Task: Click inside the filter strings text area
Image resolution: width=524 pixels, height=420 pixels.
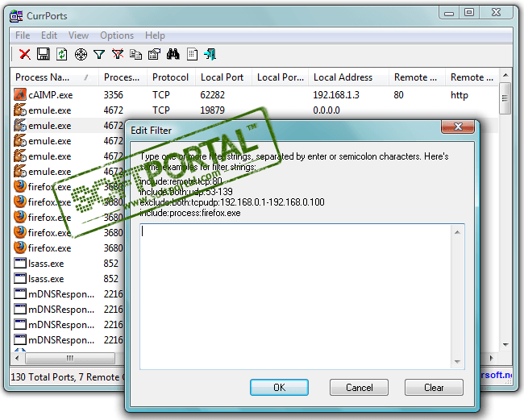Action: (x=295, y=297)
